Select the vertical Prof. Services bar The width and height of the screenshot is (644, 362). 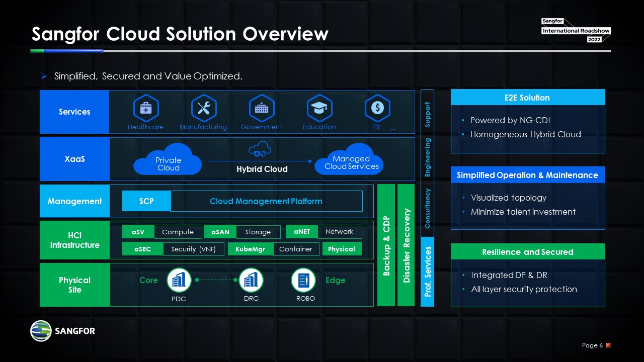click(x=427, y=271)
